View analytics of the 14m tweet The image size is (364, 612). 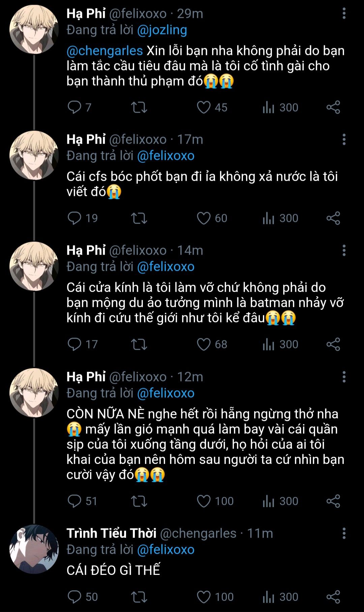[x=268, y=344]
